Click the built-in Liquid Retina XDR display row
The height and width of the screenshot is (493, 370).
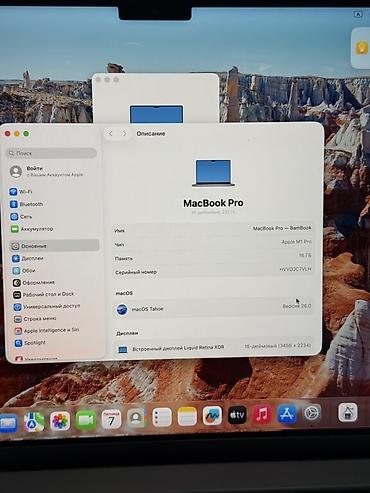click(x=213, y=347)
